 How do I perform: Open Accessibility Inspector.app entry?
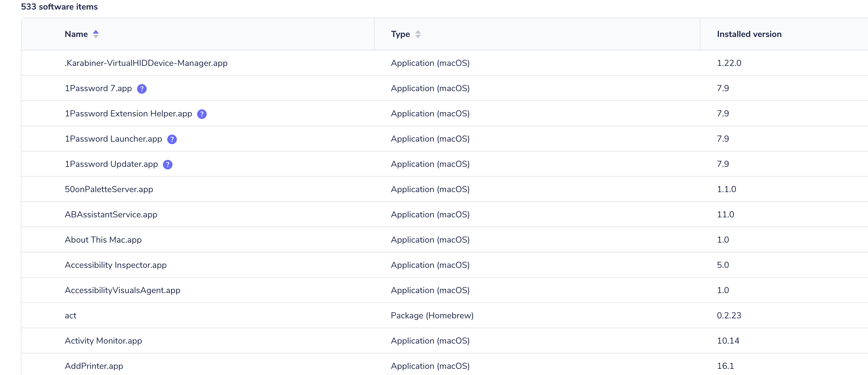[115, 265]
